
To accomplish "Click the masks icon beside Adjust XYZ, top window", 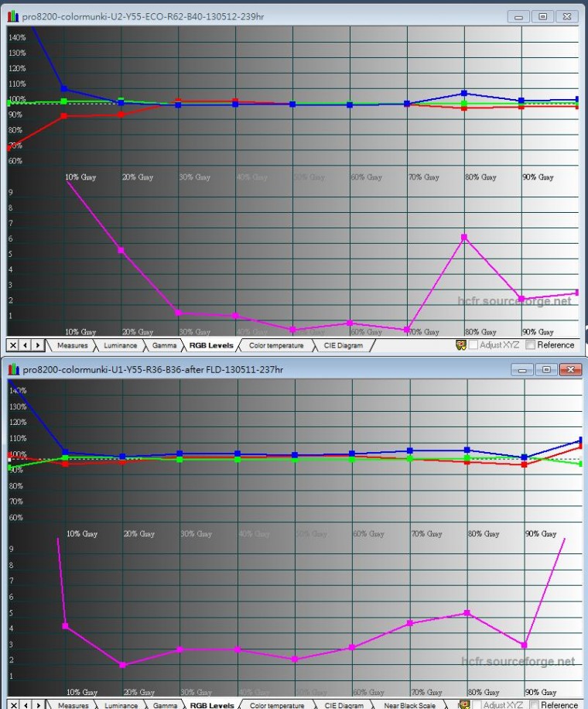I will point(460,345).
